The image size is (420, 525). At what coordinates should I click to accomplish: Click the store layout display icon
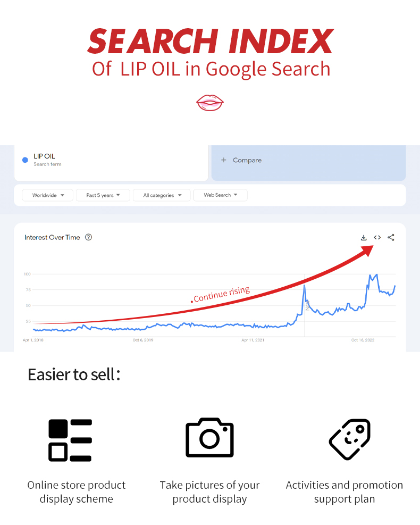(x=70, y=440)
